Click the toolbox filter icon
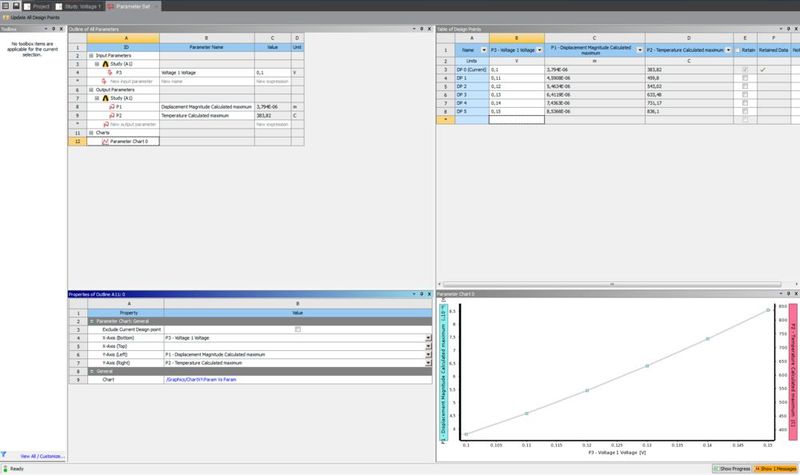The height and width of the screenshot is (475, 800). point(4,454)
